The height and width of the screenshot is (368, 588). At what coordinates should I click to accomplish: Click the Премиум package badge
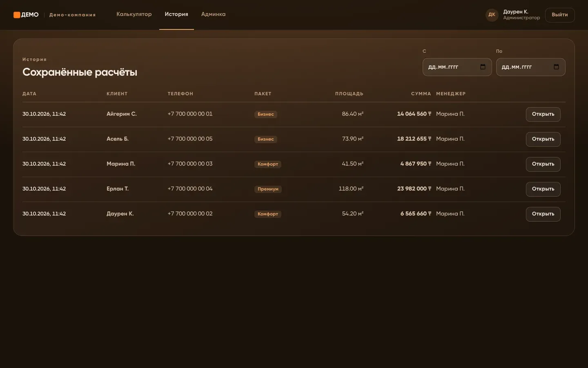268,189
